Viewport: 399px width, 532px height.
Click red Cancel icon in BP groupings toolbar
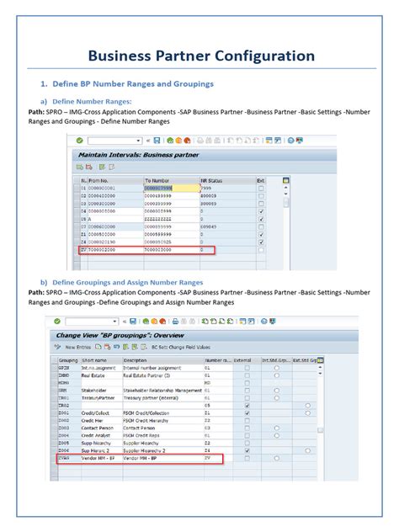coord(162,322)
